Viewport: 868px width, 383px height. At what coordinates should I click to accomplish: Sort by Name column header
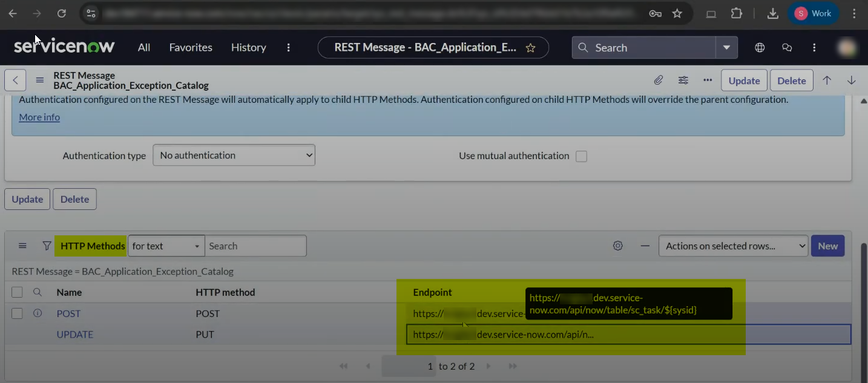pyautogui.click(x=69, y=292)
